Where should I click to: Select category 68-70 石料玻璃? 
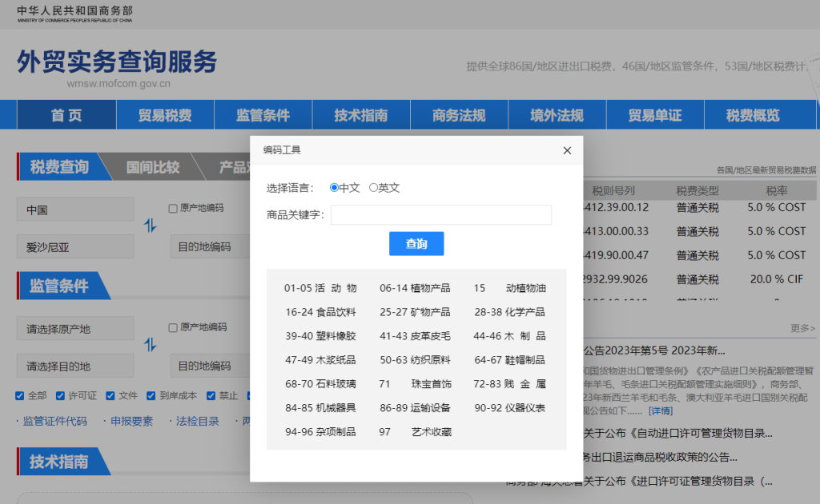[x=320, y=384]
